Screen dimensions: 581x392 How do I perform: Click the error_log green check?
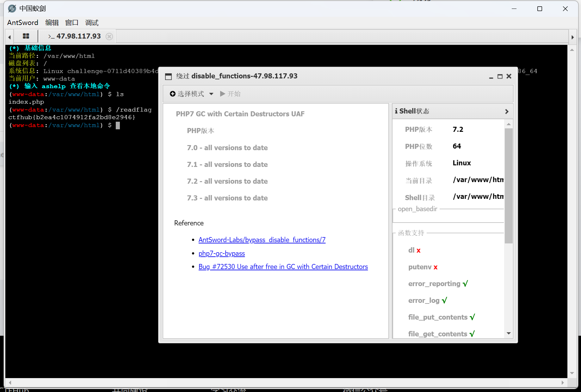444,300
